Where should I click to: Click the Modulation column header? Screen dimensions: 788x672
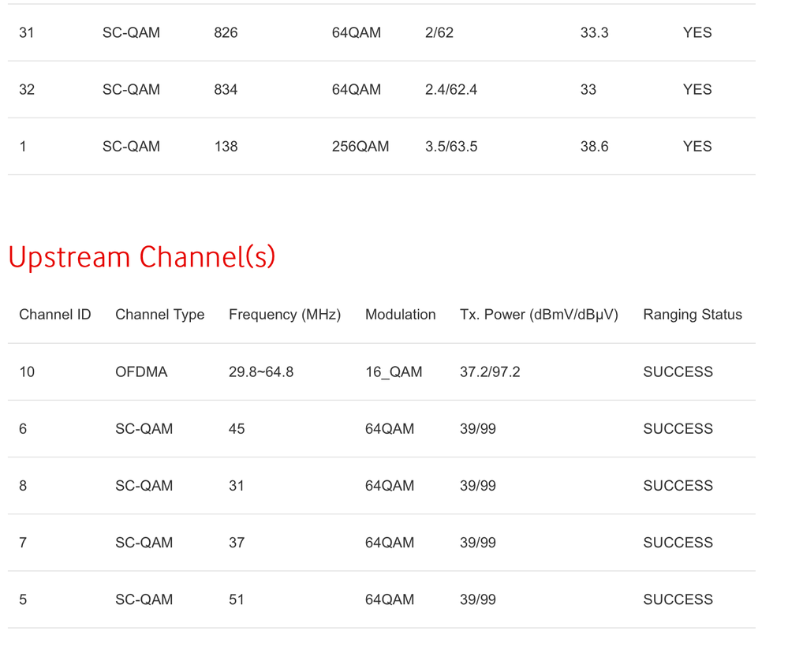400,315
